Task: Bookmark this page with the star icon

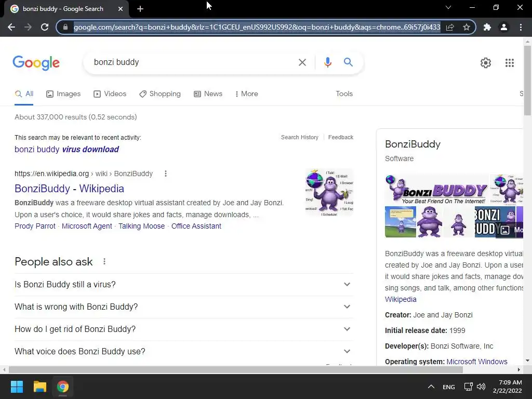Action: 467,27
